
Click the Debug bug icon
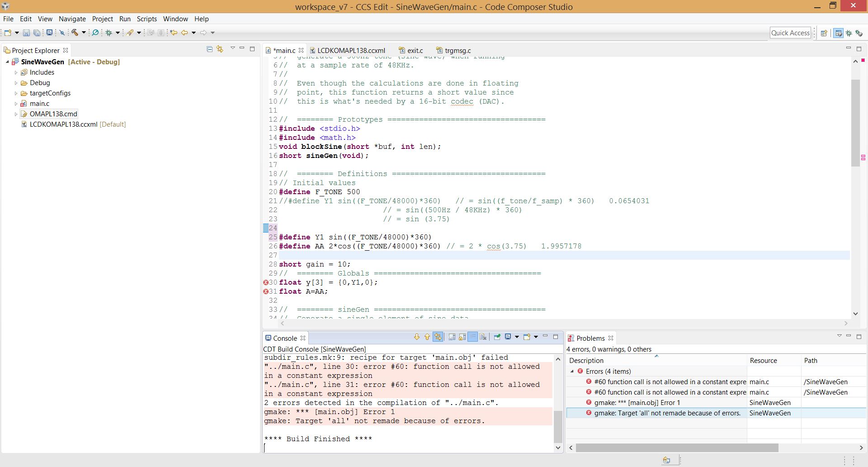point(108,33)
